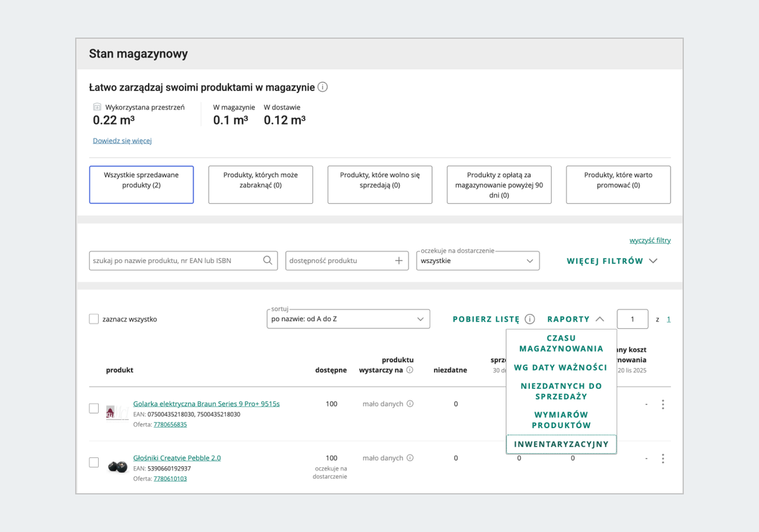Click the magnifier search icon in search field
Image resolution: width=759 pixels, height=532 pixels.
pos(268,261)
